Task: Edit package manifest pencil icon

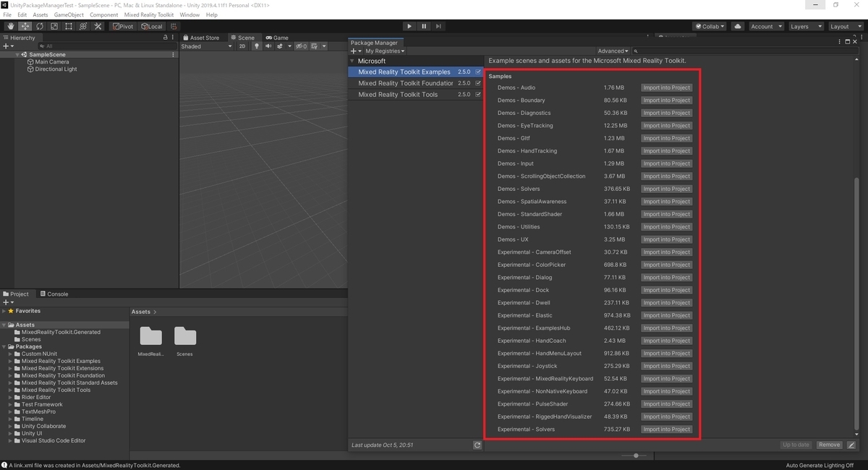Action: pyautogui.click(x=851, y=445)
